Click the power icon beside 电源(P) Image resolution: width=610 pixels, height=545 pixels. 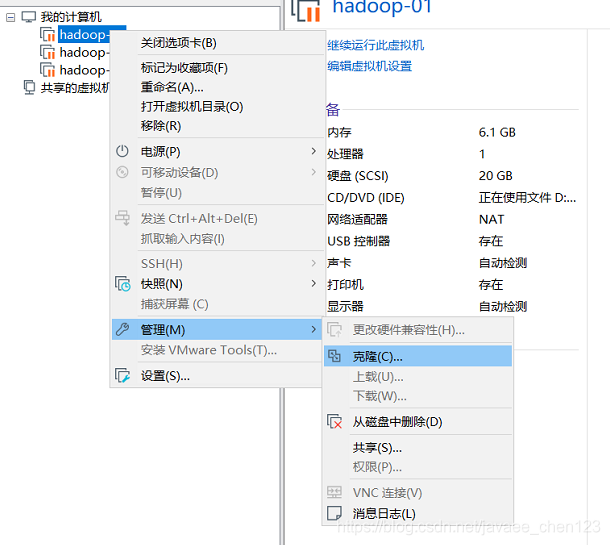pyautogui.click(x=122, y=151)
